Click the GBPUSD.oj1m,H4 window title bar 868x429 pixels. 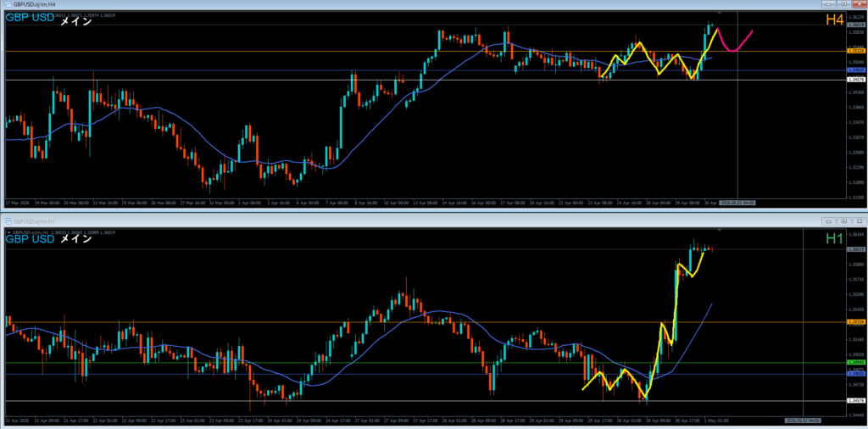point(409,4)
